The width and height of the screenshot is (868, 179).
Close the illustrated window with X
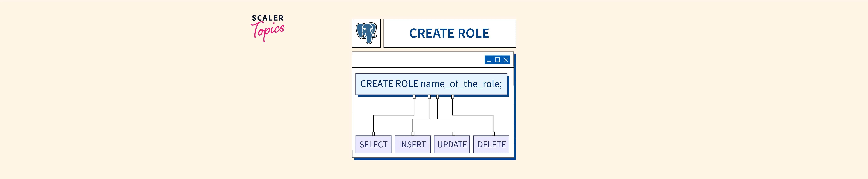506,60
